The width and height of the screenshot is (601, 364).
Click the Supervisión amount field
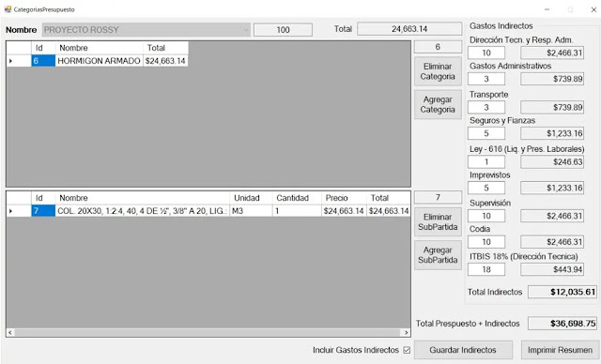tap(552, 216)
